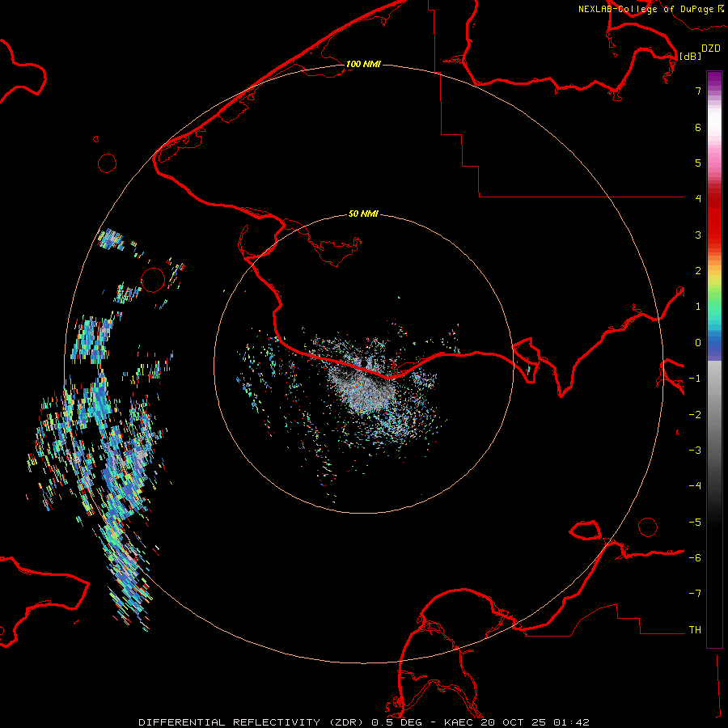Select the 50 NMI range ring label
Viewport: 728px width, 728px height.
point(363,214)
